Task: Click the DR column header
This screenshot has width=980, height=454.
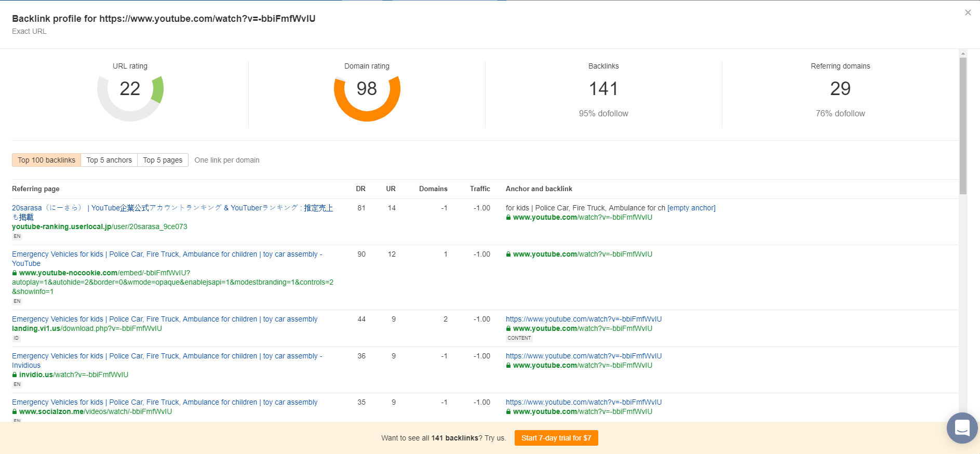Action: [360, 189]
